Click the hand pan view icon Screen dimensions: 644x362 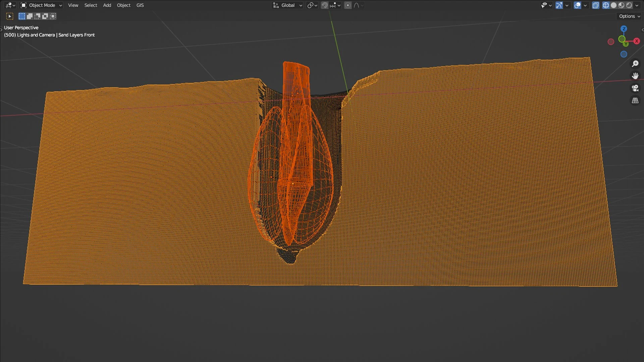635,76
